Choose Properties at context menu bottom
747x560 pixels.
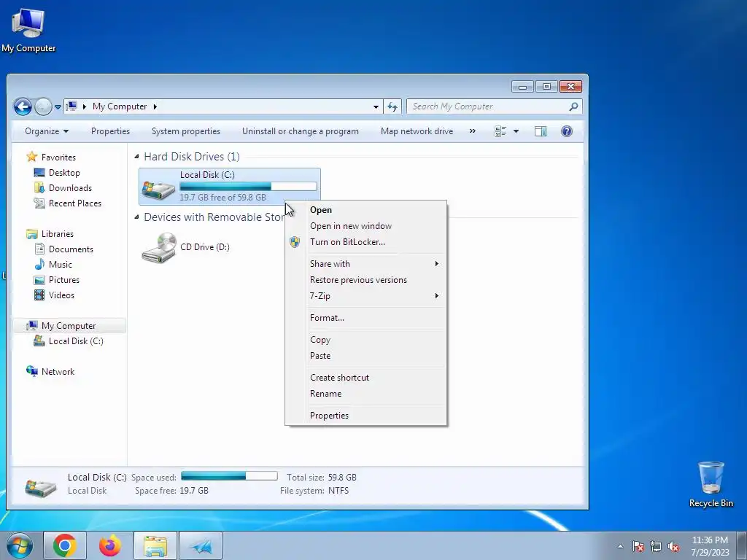[x=365, y=416]
